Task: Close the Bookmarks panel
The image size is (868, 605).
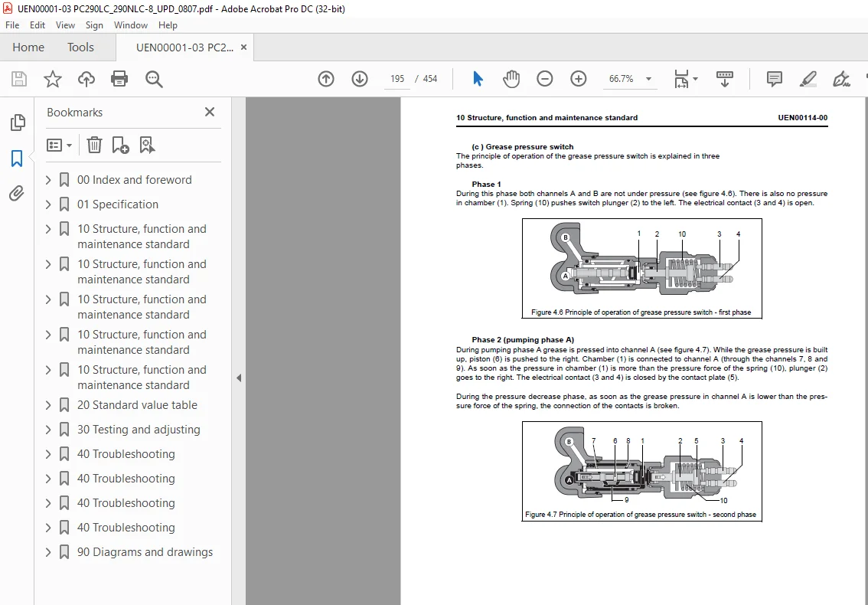Action: point(209,112)
